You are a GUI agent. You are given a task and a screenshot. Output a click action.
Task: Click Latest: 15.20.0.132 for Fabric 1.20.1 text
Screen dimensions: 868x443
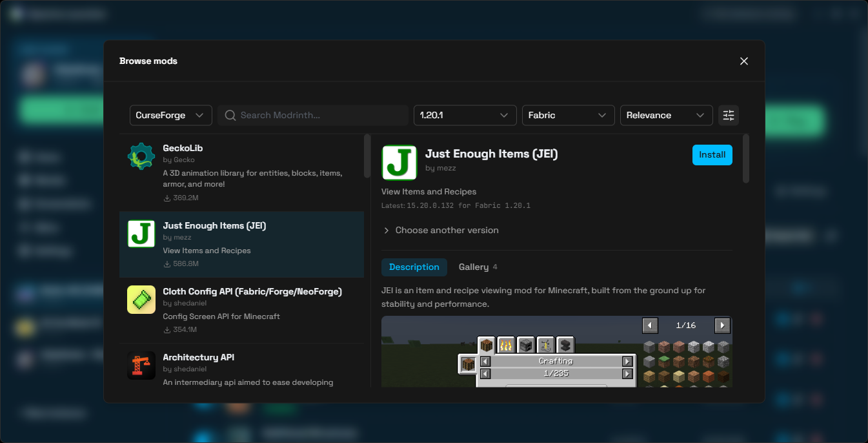pyautogui.click(x=456, y=205)
